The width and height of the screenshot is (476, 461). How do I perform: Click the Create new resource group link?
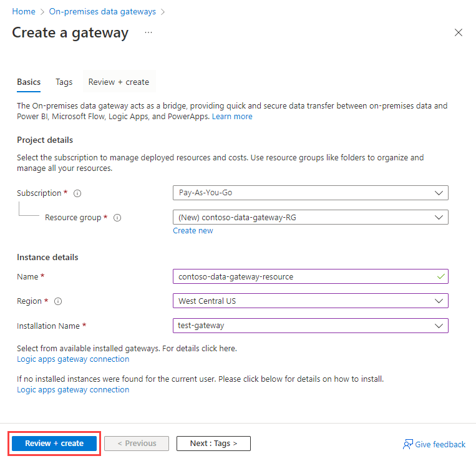point(193,231)
